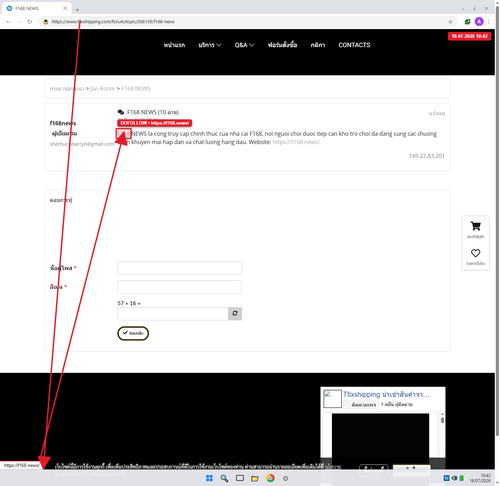
Task: Focus the first reply form name field
Action: point(179,268)
